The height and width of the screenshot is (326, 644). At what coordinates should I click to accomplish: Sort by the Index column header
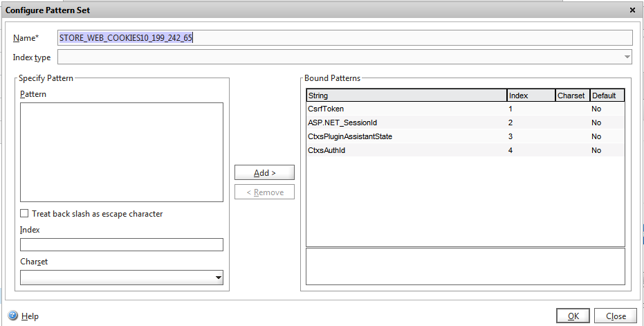(530, 96)
